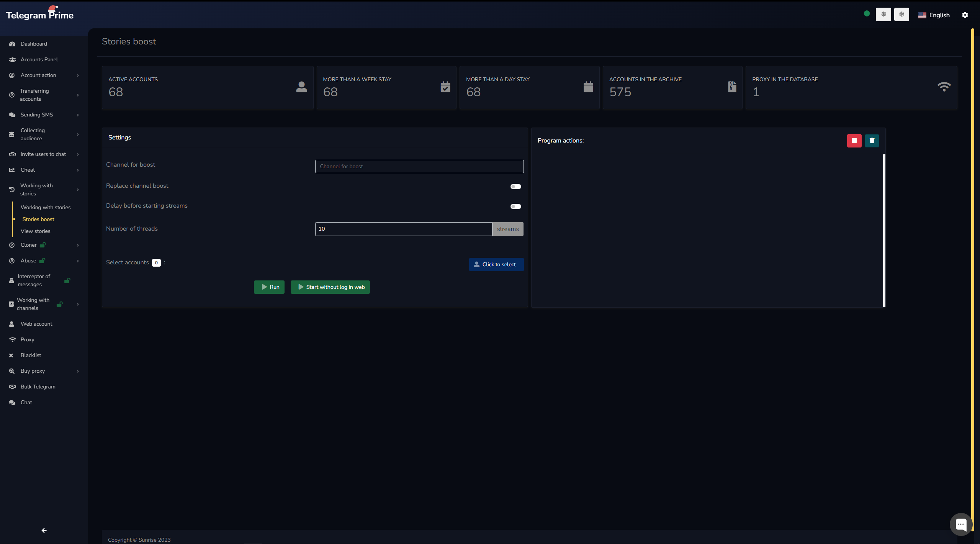Open the chat support bubble icon

(961, 524)
